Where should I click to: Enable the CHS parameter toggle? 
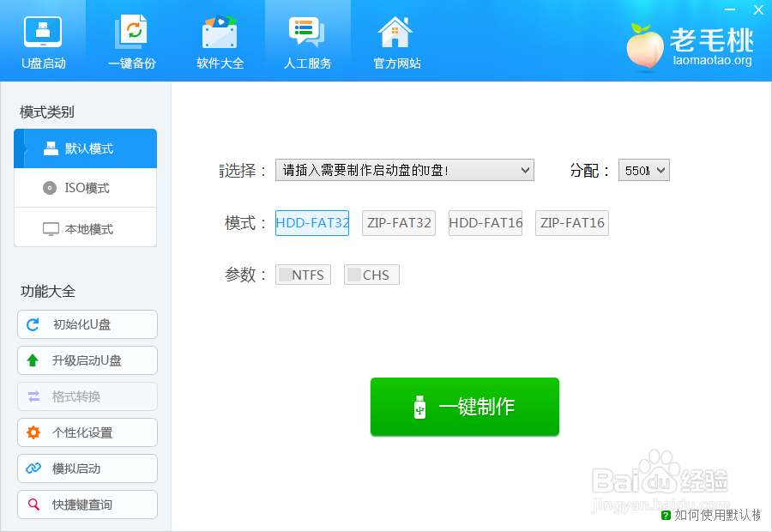pyautogui.click(x=371, y=275)
